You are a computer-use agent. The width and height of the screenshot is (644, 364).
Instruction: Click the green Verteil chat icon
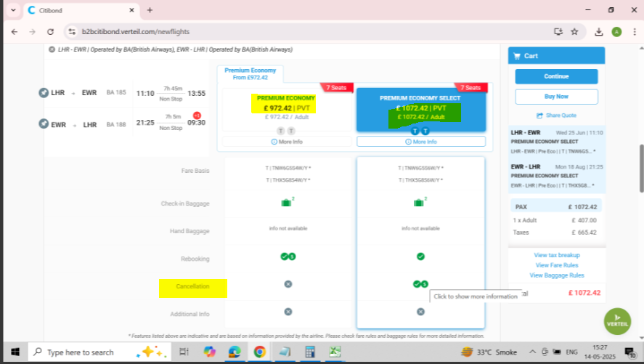616,320
